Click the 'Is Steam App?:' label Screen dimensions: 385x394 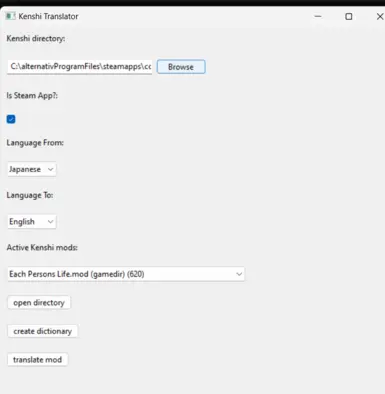pyautogui.click(x=32, y=95)
